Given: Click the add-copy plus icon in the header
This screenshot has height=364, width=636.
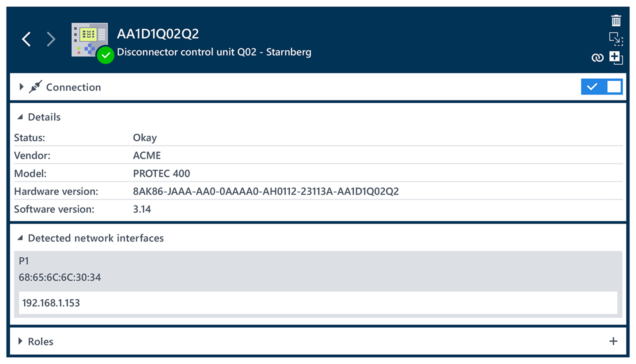Looking at the screenshot, I should (616, 57).
